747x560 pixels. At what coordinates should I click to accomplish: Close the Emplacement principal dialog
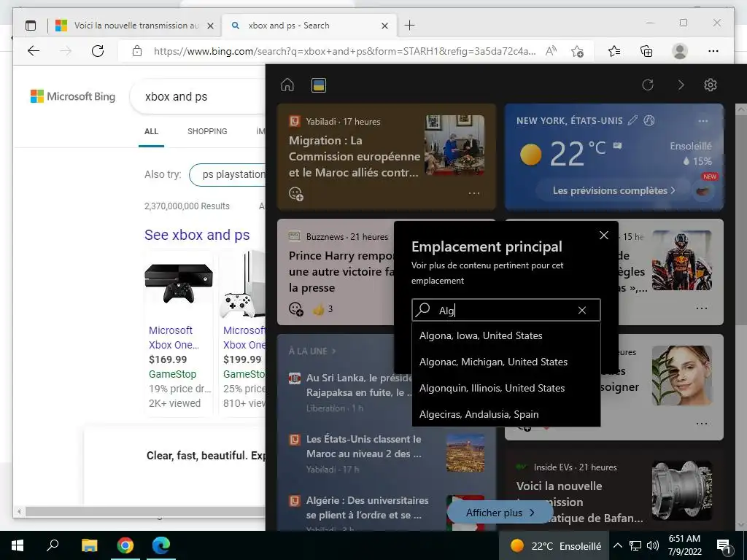pyautogui.click(x=603, y=236)
